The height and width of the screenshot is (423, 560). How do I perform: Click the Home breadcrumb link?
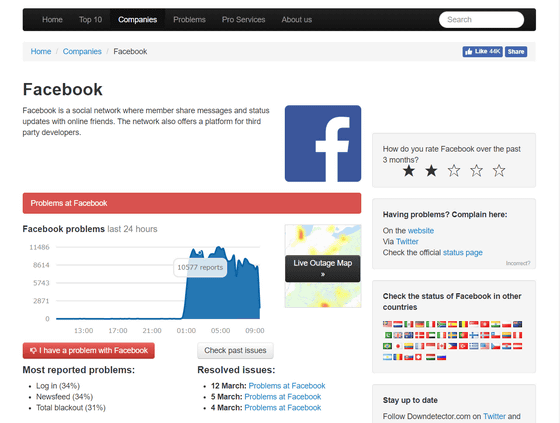[x=41, y=51]
